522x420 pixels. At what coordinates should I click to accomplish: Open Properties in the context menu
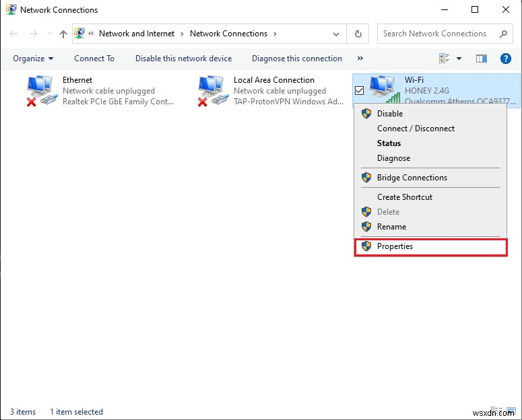click(x=430, y=246)
